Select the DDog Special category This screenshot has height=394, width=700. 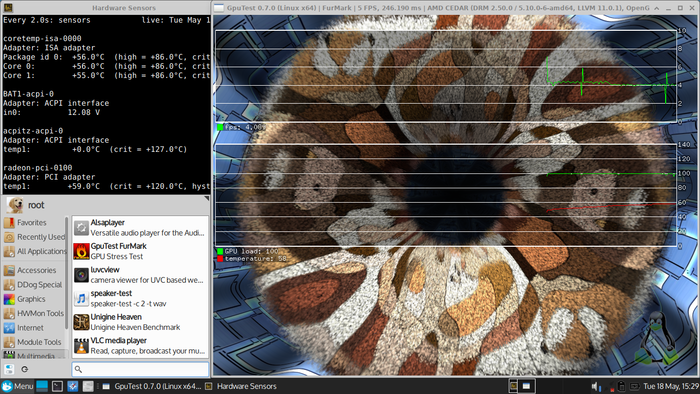(x=33, y=284)
